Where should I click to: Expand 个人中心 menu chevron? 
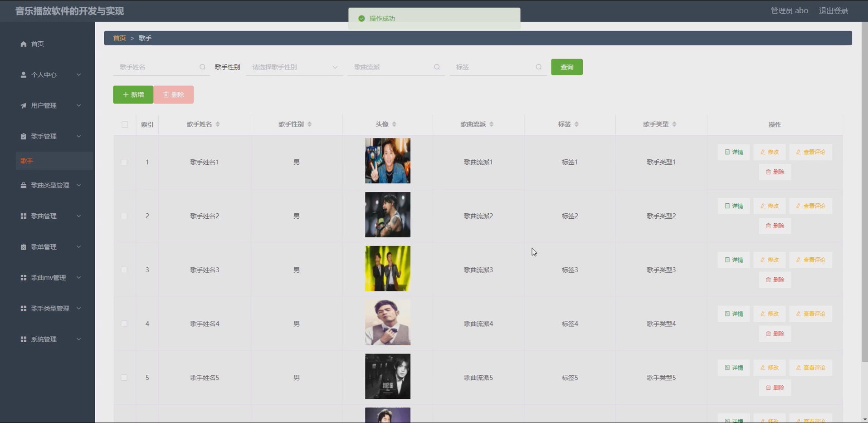(78, 75)
